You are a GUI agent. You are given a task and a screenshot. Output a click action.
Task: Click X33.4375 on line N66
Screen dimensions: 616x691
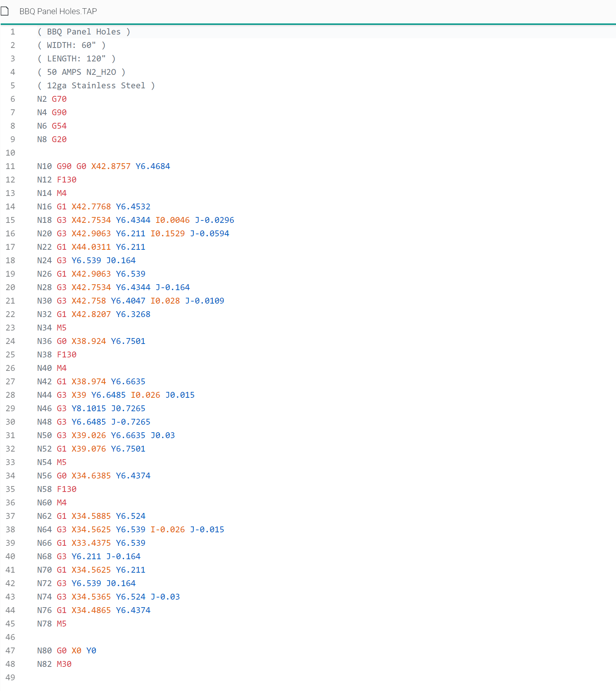coord(91,543)
